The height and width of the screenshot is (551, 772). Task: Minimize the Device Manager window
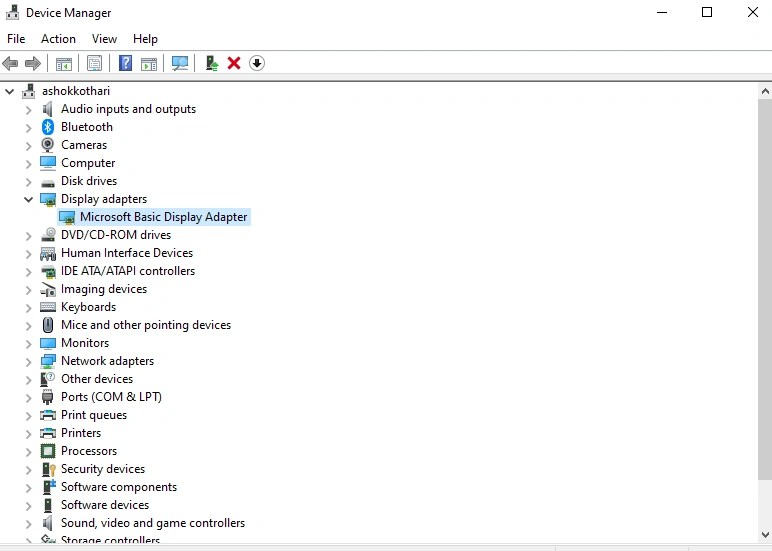coord(662,12)
